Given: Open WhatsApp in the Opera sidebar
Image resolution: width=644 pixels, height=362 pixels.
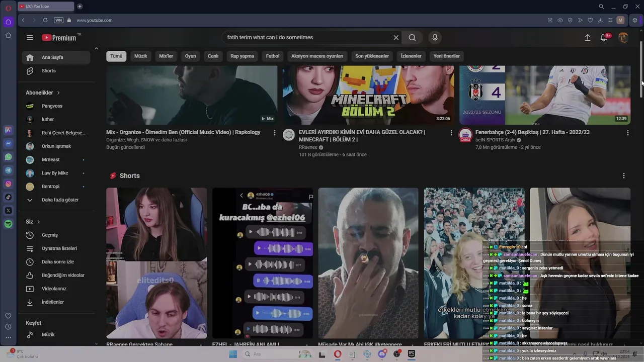Looking at the screenshot, I should (8, 157).
